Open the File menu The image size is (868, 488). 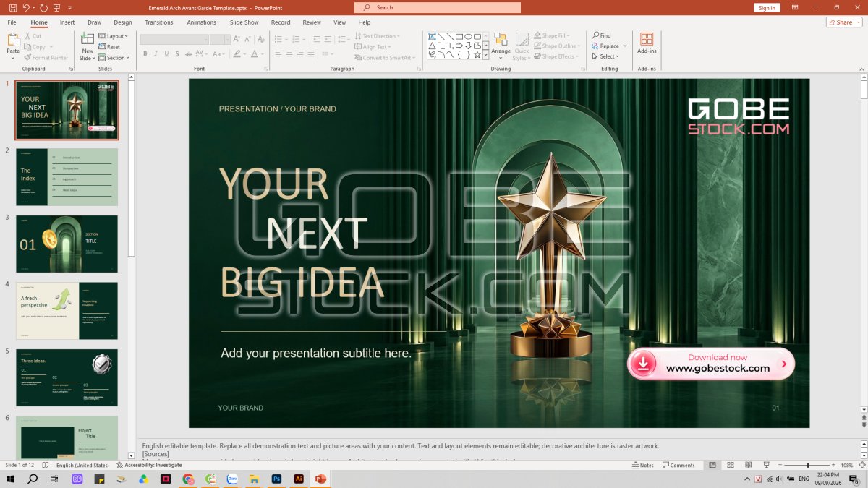(x=12, y=22)
